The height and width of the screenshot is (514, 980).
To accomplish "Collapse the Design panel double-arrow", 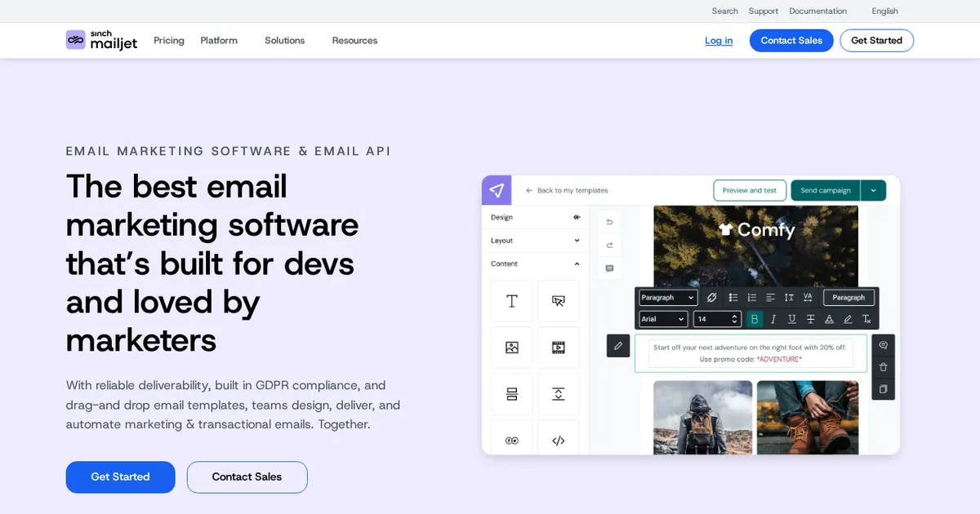I will coord(577,217).
